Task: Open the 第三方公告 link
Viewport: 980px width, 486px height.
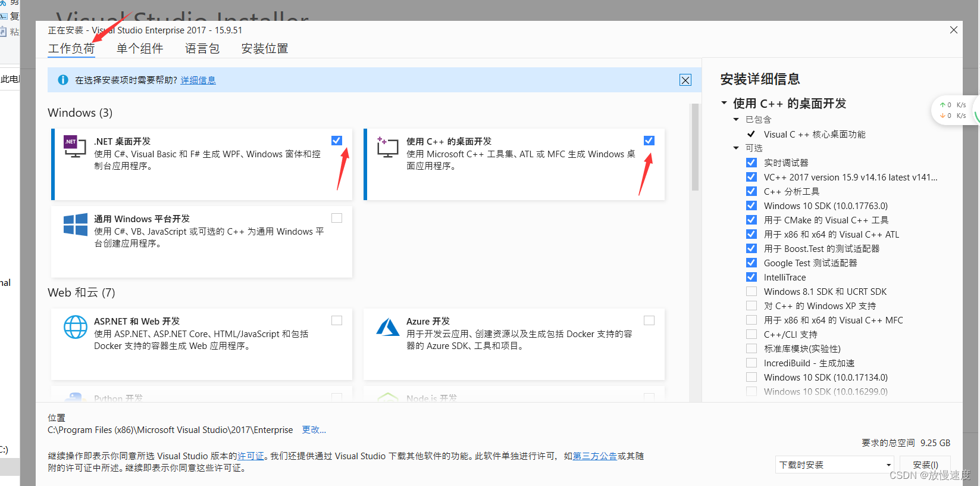Action: 594,456
